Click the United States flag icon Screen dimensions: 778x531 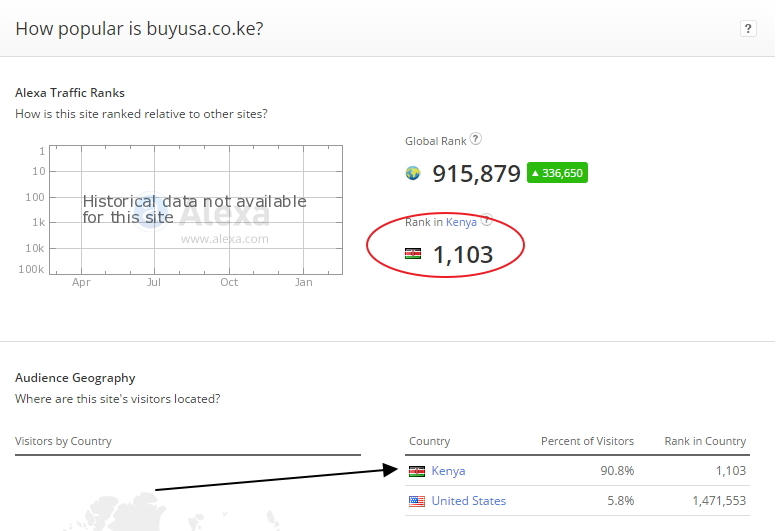pos(417,501)
